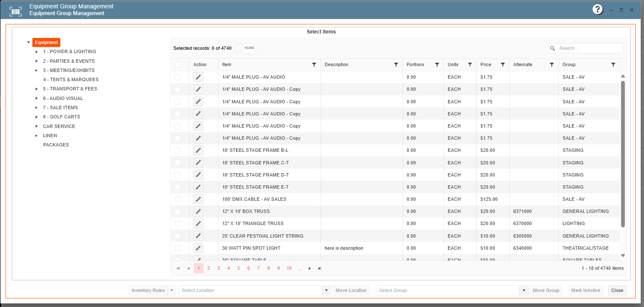Click the Inventory Rules button
Screen dimensions: 644x307
pos(148,290)
